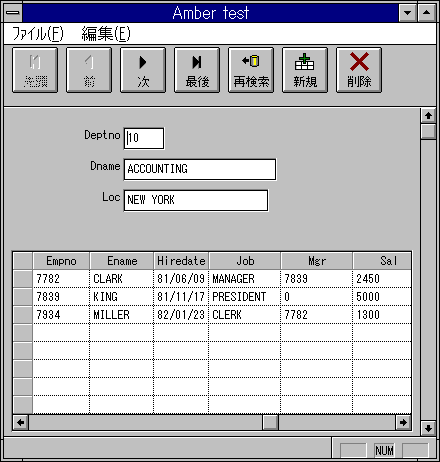Delete record using red X 削除 button

[x=359, y=70]
